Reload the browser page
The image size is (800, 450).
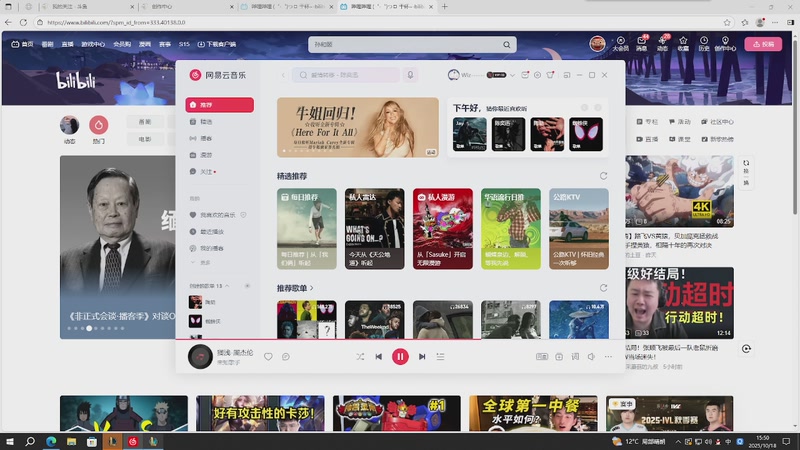23,22
